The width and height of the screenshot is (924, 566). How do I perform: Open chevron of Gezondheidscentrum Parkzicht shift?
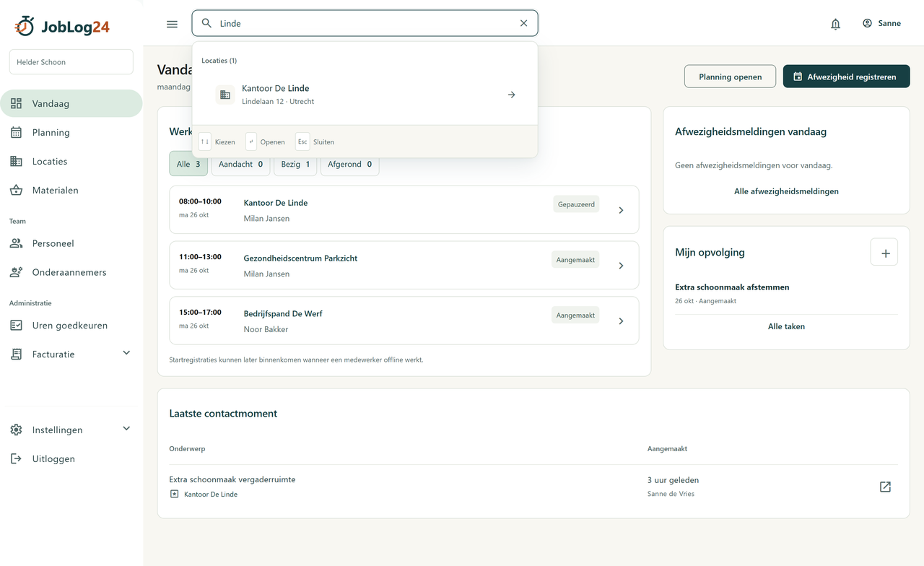[621, 266]
